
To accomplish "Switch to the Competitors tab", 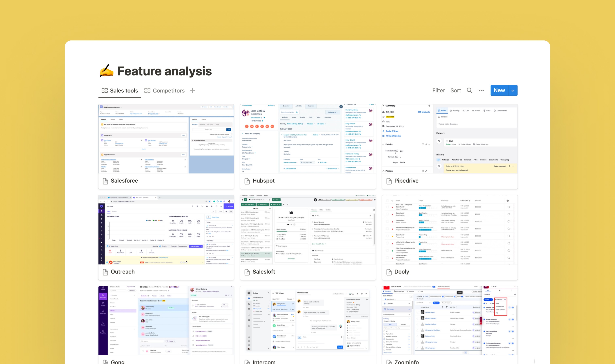I will click(x=164, y=91).
